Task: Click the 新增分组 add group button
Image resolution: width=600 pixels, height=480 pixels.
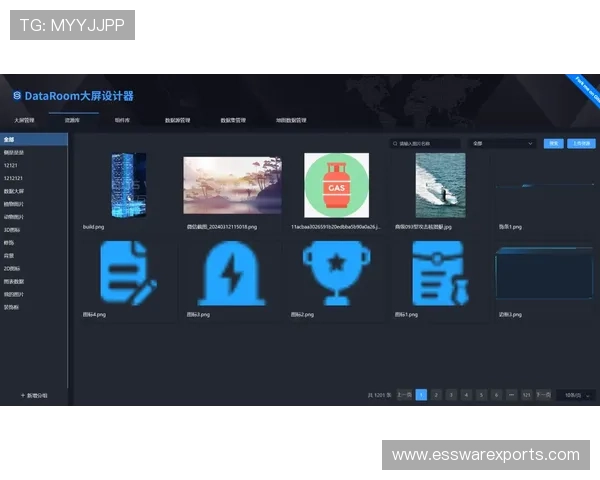Action: pyautogui.click(x=34, y=395)
